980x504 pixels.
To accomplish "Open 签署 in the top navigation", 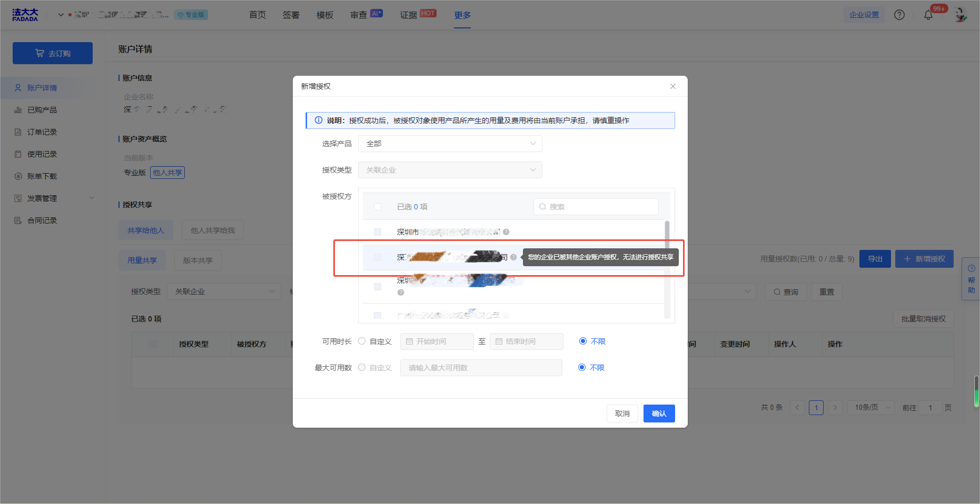I will pyautogui.click(x=291, y=15).
